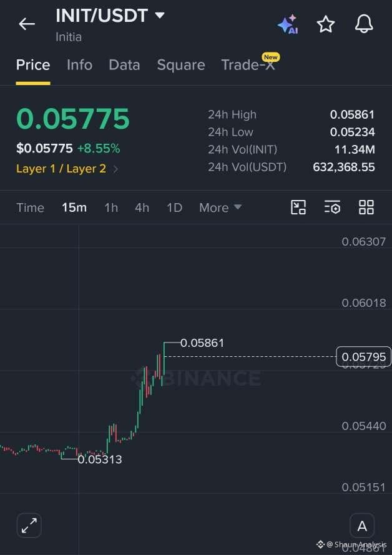Screen dimensions: 392x555
Task: Tap the 0.06018 price axis label
Action: [x=364, y=303]
